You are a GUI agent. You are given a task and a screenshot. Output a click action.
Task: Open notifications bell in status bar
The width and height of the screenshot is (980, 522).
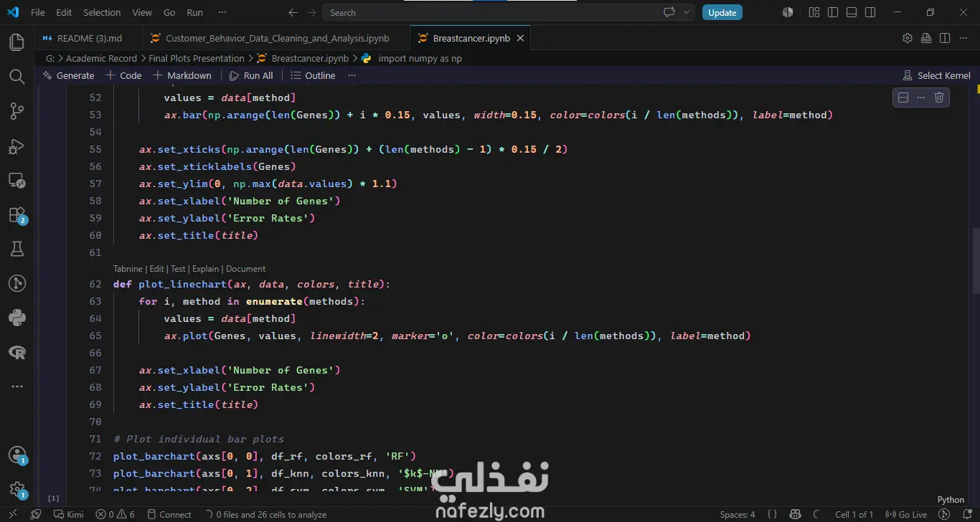pyautogui.click(x=967, y=514)
